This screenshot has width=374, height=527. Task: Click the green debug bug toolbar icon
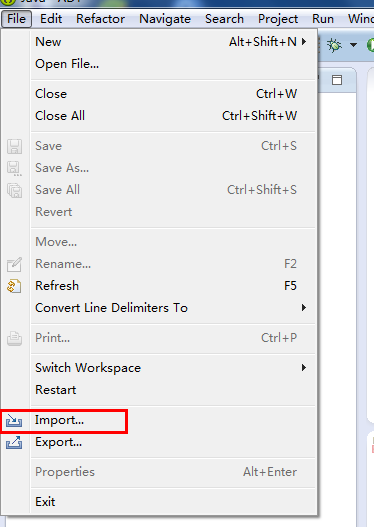click(334, 45)
